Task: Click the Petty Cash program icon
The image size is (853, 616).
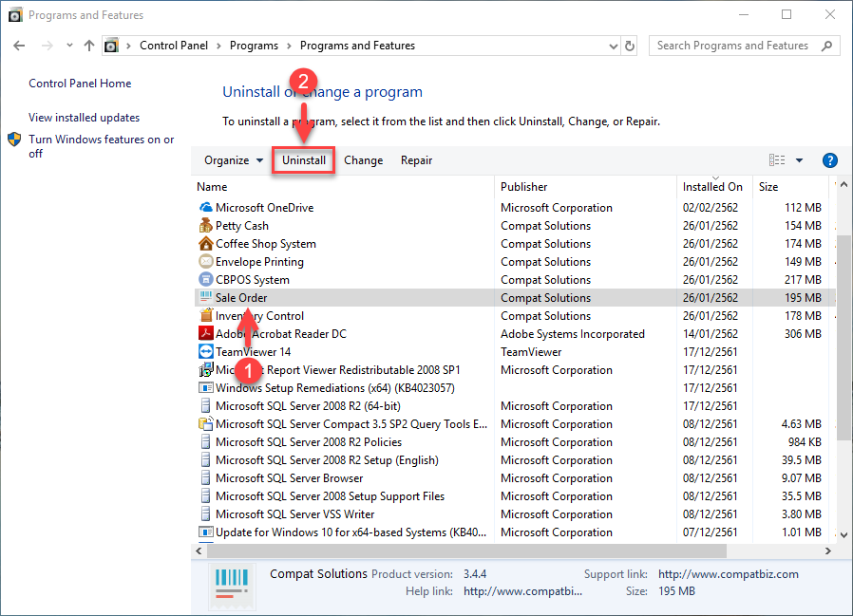Action: coord(205,226)
